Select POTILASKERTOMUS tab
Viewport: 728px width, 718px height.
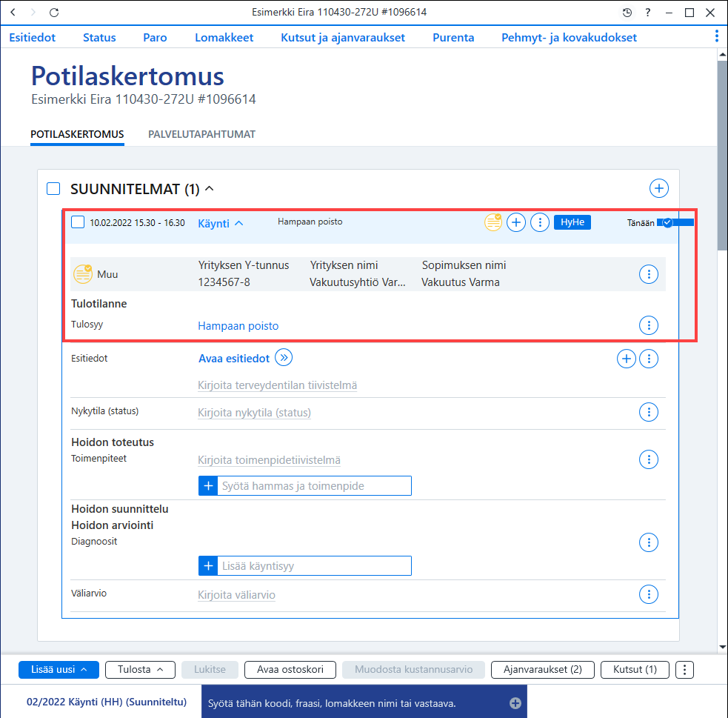click(77, 134)
